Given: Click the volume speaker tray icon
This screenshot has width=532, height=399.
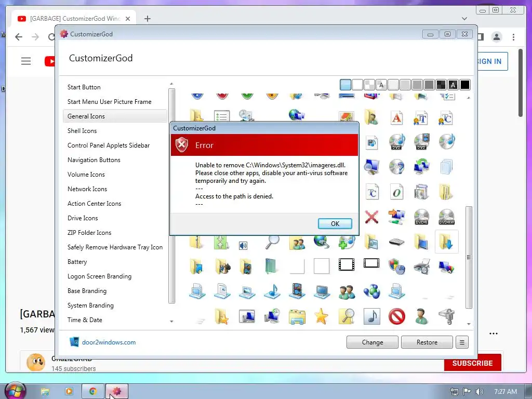Looking at the screenshot, I should point(479,392).
